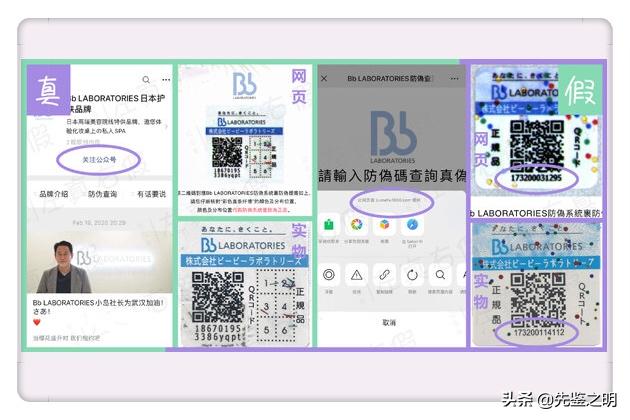
Task: Tap the 关注公众号 follow button
Action: [x=99, y=160]
